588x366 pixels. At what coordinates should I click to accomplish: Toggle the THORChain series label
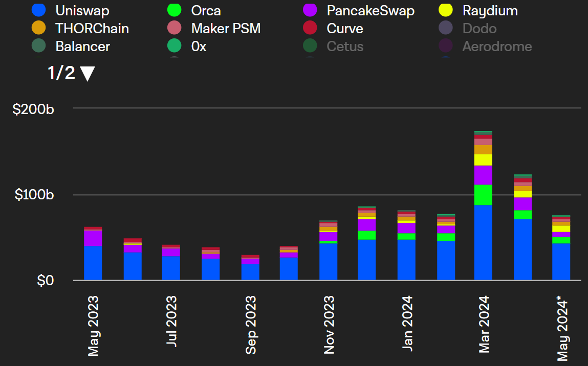click(92, 29)
